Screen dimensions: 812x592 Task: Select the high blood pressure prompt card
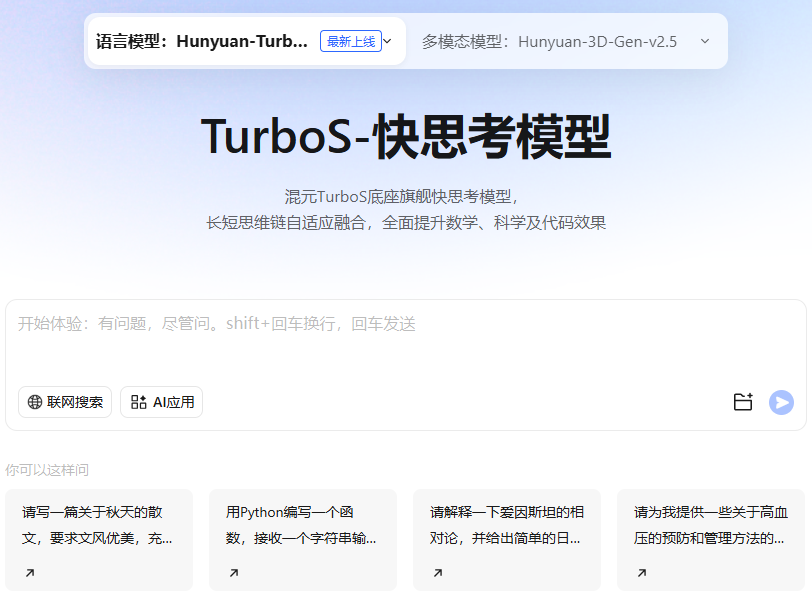point(711,540)
